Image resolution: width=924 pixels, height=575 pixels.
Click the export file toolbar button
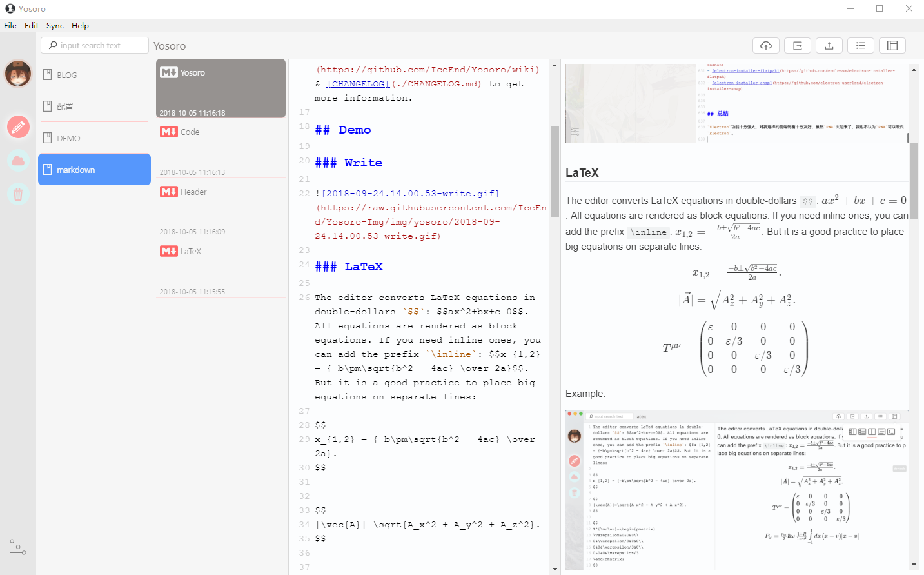point(798,45)
